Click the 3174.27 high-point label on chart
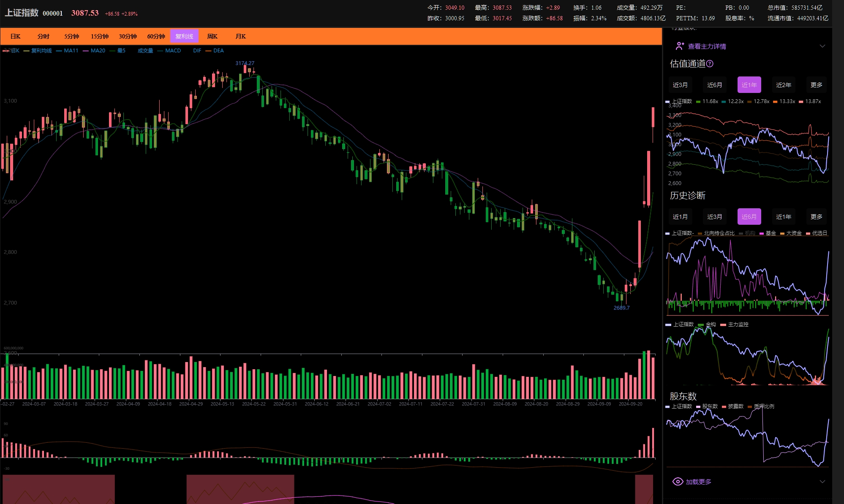This screenshot has height=504, width=844. [245, 63]
